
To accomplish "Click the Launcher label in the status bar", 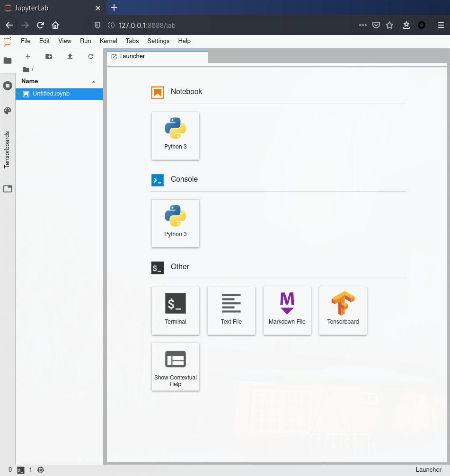I will pyautogui.click(x=428, y=470).
